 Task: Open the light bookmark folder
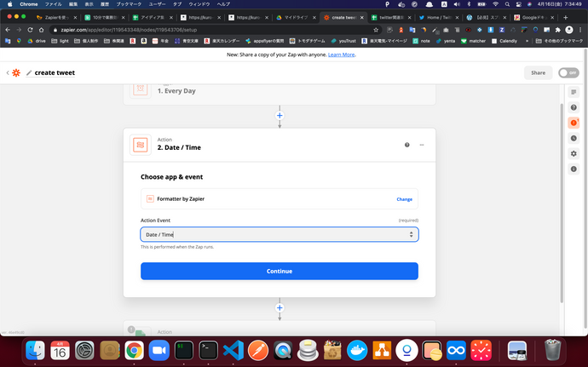tap(60, 41)
